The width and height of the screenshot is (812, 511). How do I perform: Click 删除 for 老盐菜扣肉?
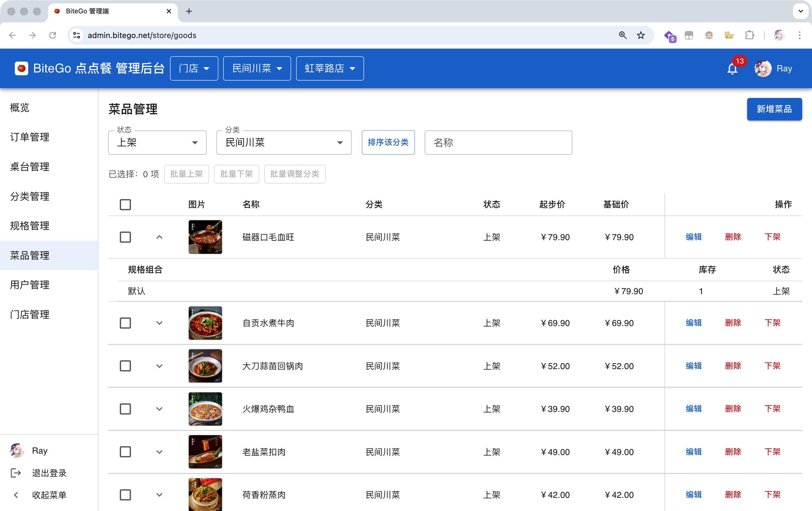coord(733,452)
